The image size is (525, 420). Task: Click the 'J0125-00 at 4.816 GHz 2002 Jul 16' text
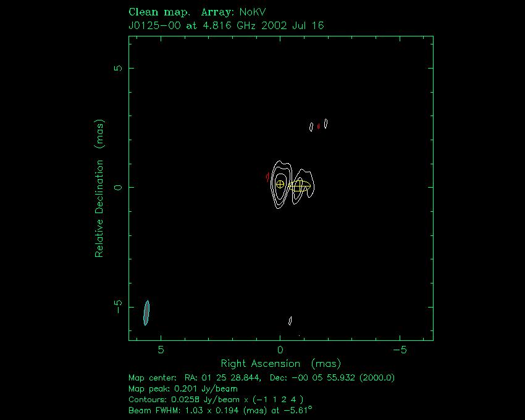click(x=226, y=25)
